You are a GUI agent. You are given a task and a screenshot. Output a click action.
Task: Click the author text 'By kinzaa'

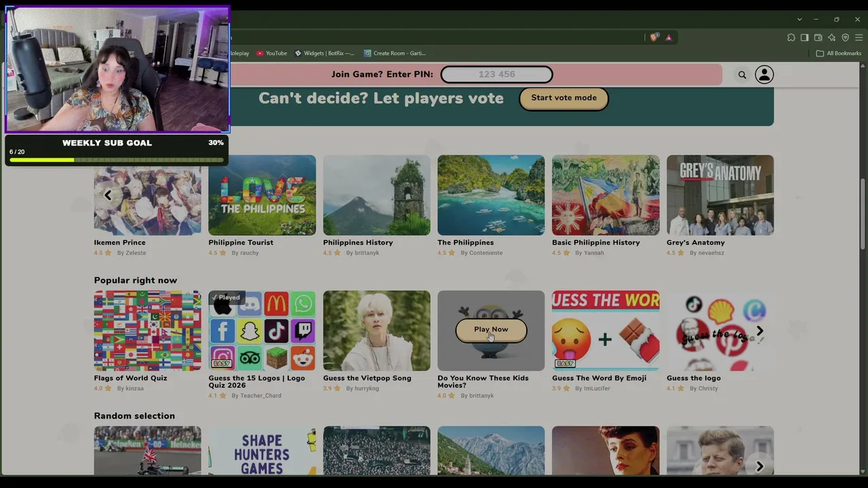(131, 389)
